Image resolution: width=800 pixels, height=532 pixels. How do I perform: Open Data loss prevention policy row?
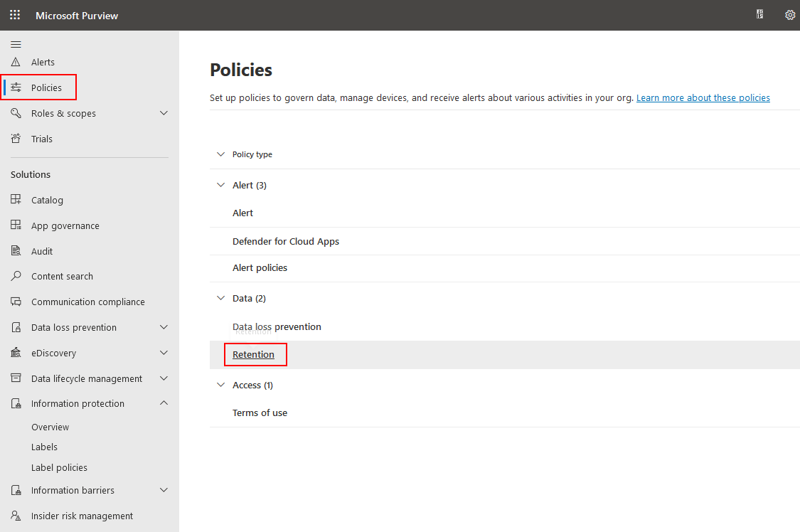[277, 326]
